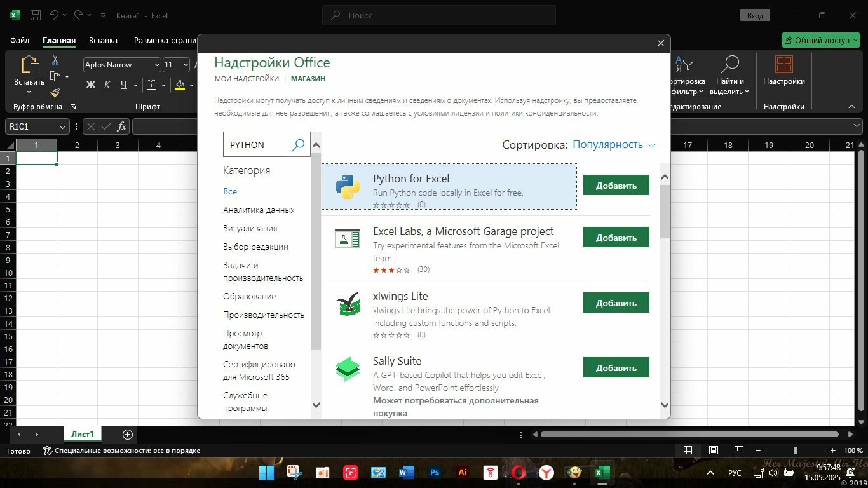This screenshot has height=488, width=868.
Task: Open the Aptos Narrow font dropdown
Action: click(x=157, y=65)
